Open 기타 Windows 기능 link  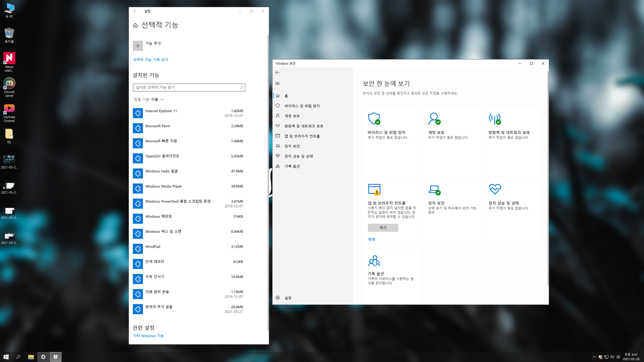(148, 336)
